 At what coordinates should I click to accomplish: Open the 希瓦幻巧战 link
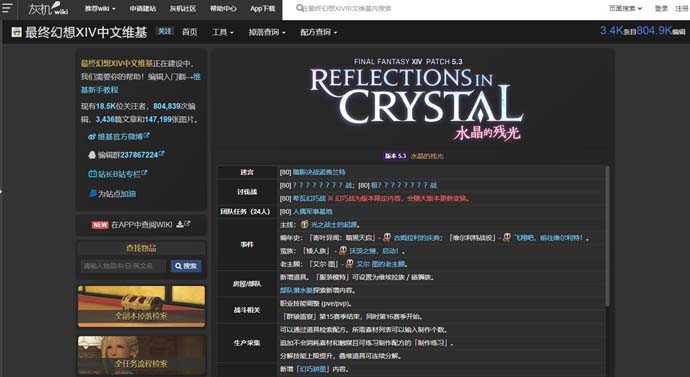coord(309,198)
